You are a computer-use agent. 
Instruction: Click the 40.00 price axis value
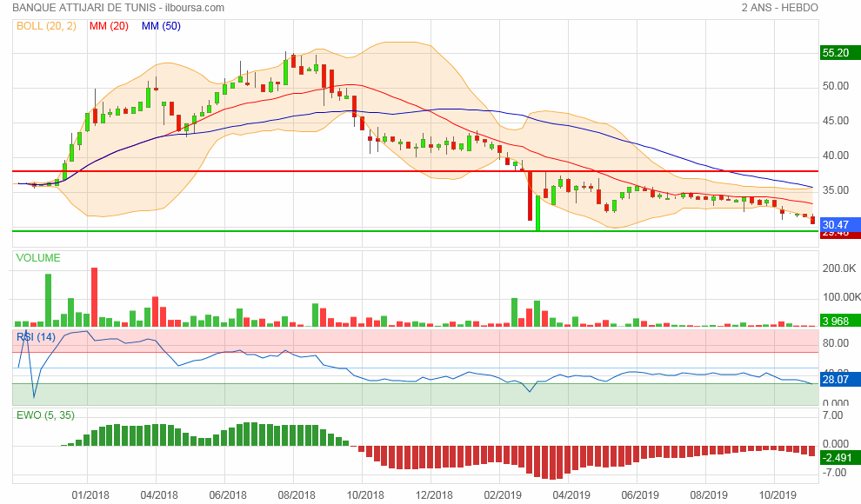(x=835, y=156)
